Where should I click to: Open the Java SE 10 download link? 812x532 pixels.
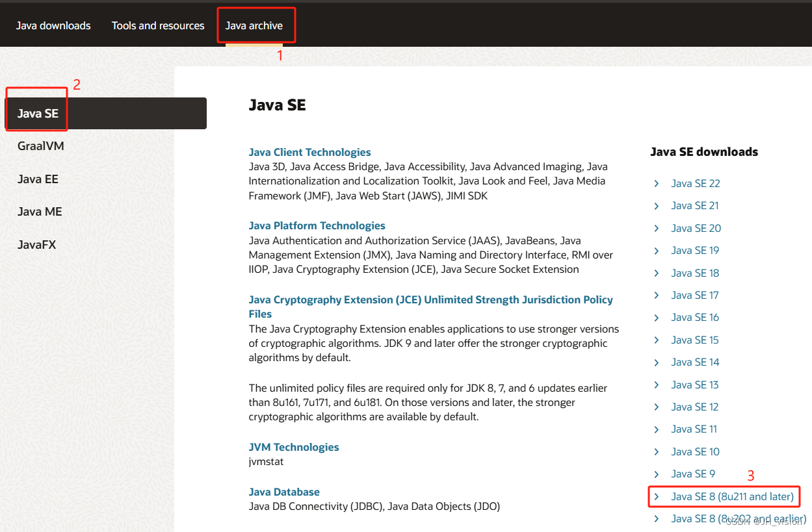coord(696,452)
